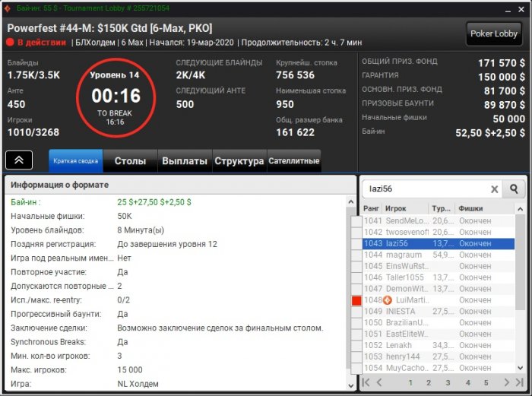Select player row magraum
The height and width of the screenshot is (396, 532).
tap(439, 255)
